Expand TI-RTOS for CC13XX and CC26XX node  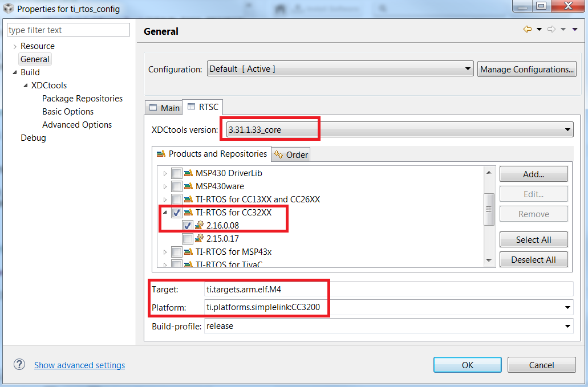[x=165, y=199]
